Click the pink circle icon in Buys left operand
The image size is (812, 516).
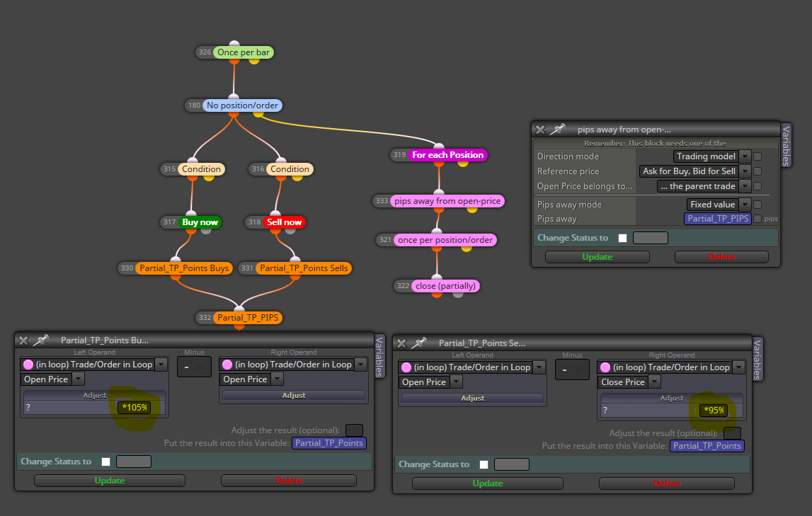(28, 365)
